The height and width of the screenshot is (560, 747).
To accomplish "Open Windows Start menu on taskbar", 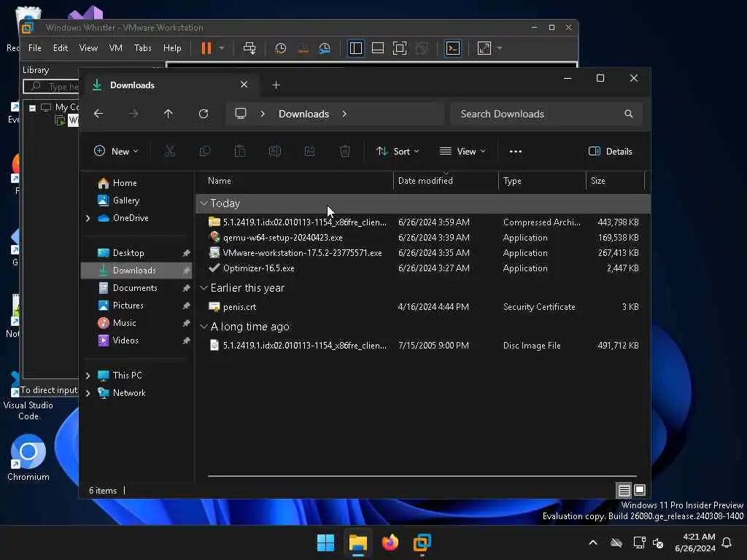I will pos(326,542).
